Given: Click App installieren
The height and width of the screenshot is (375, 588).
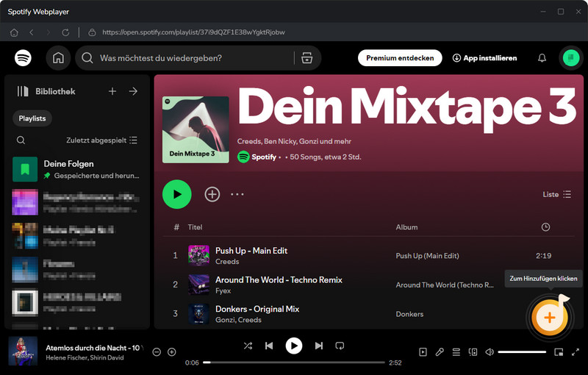Looking at the screenshot, I should tap(484, 58).
